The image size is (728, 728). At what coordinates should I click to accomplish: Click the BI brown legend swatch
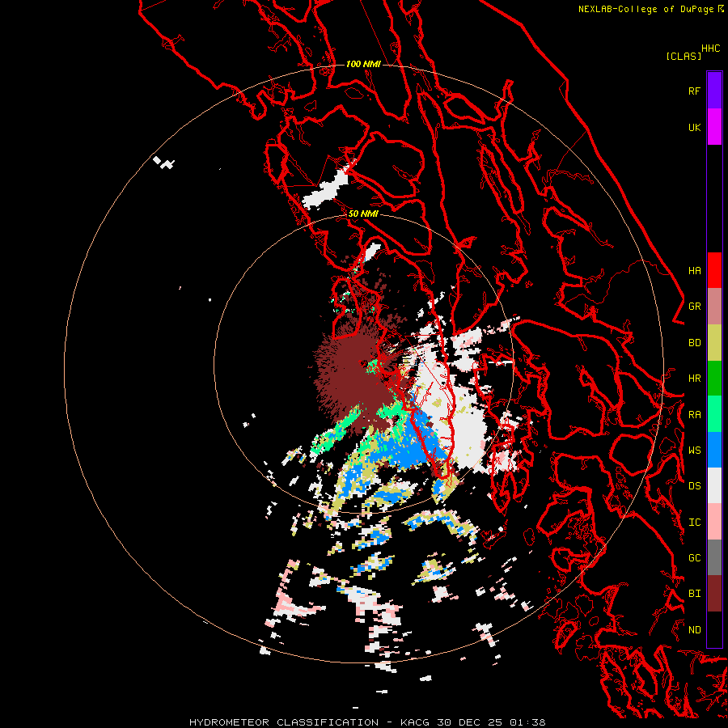tap(714, 594)
